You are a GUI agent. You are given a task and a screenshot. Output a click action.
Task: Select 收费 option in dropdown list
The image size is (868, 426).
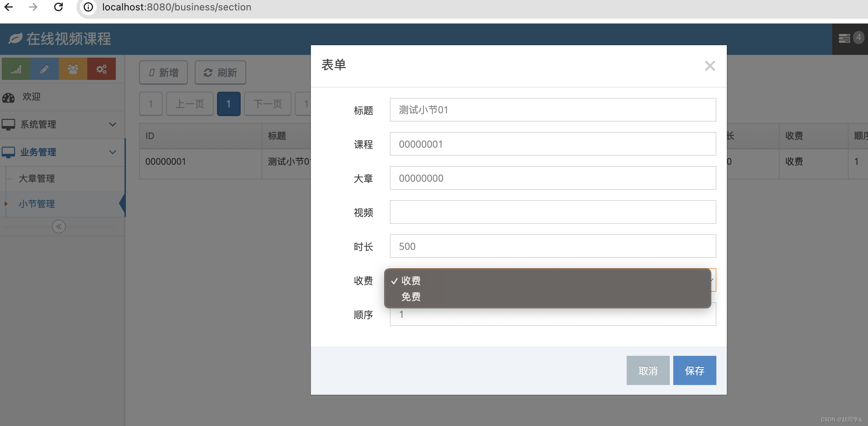click(411, 281)
